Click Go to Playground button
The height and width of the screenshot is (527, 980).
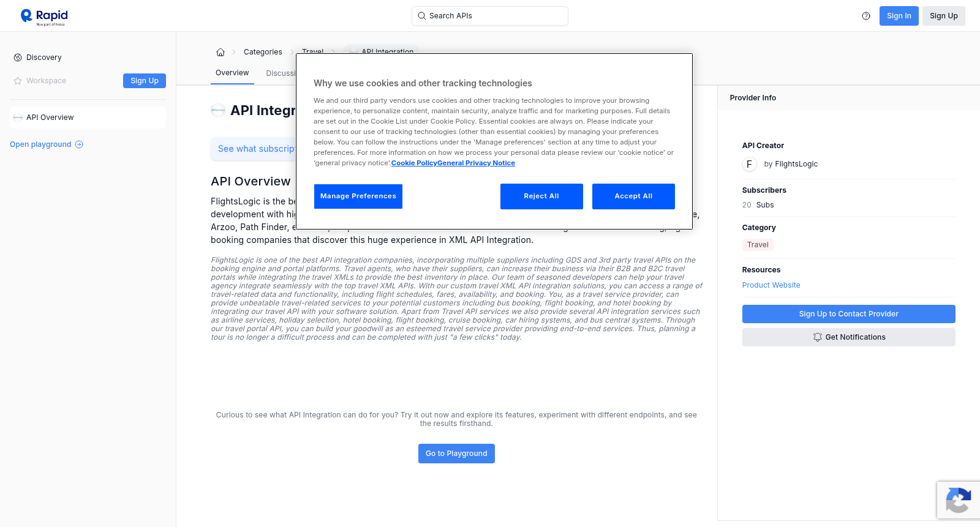456,454
